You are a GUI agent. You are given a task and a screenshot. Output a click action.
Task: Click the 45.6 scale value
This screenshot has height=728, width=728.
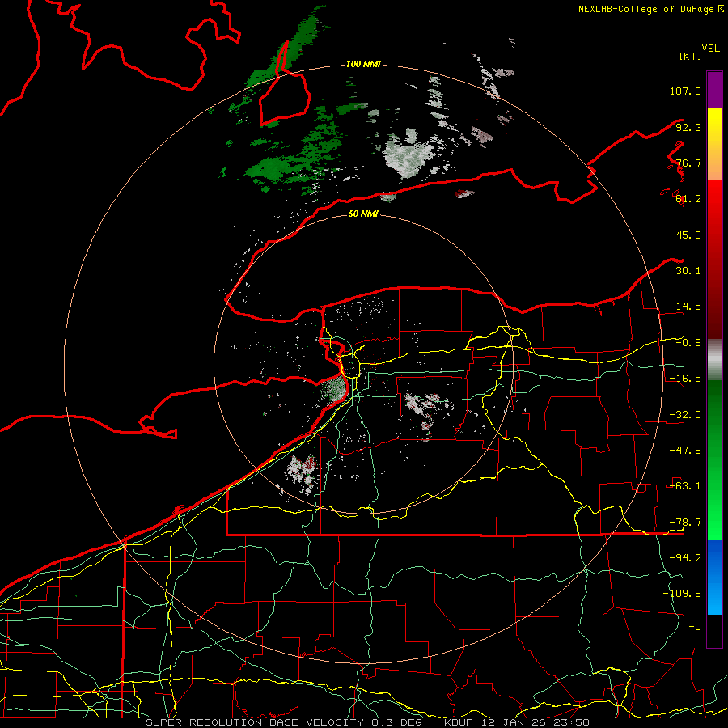[688, 235]
